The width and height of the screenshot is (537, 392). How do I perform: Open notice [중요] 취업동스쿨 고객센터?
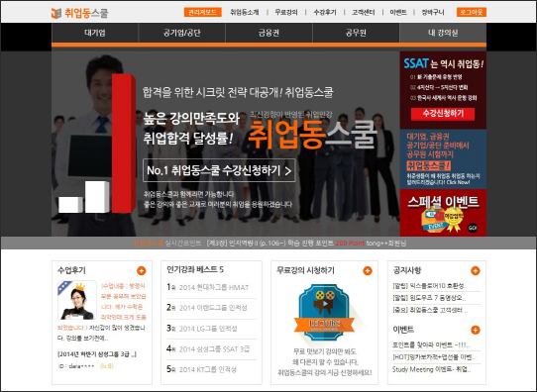point(430,310)
